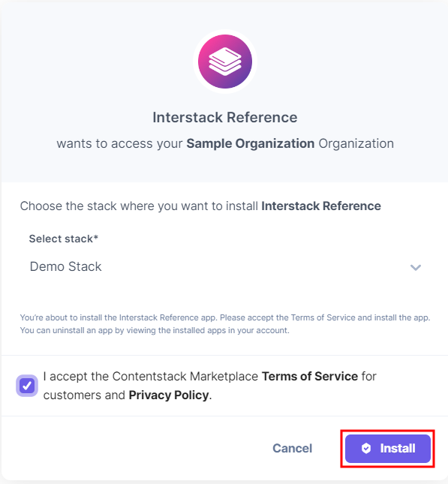Toggle the Terms of Service acceptance checkbox

27,386
